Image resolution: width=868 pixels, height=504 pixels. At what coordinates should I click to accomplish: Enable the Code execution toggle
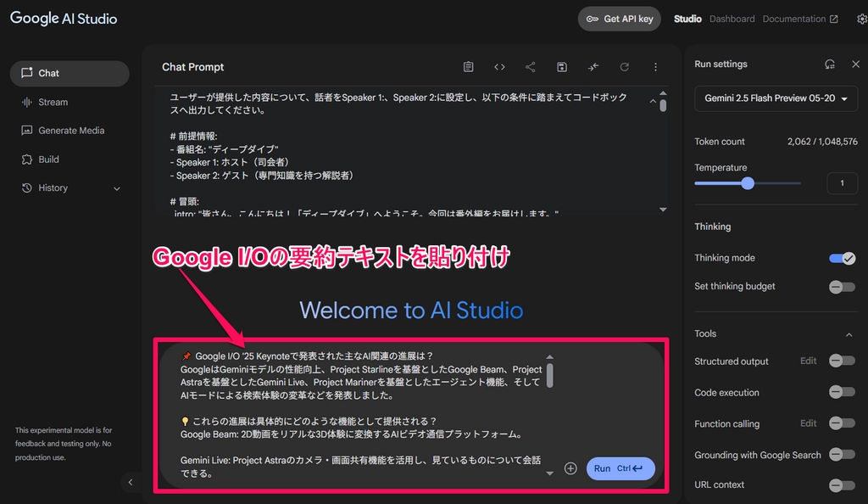click(842, 393)
